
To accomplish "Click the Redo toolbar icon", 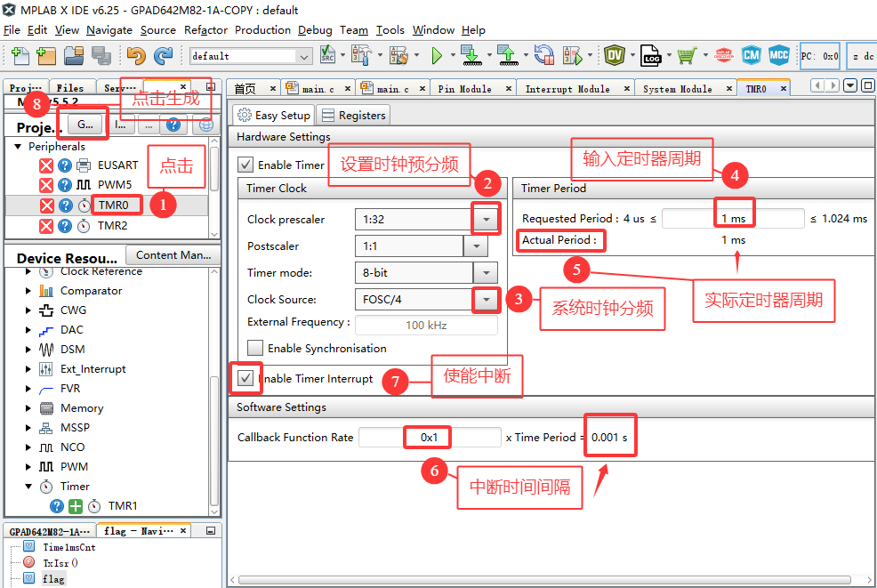I will coord(164,55).
